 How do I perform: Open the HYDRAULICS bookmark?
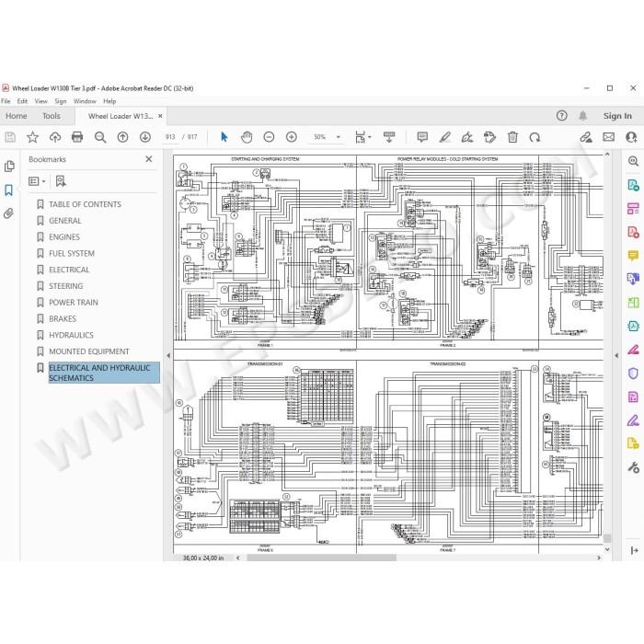click(71, 335)
